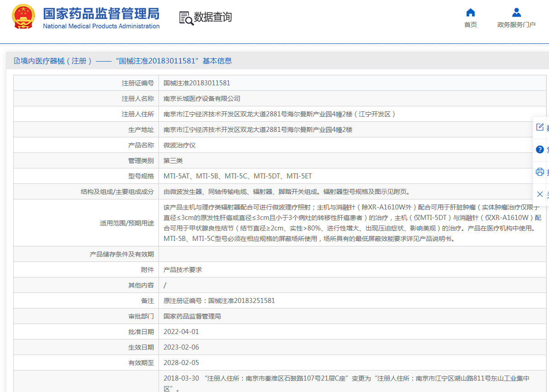Click the 生产地址 row label

[141, 130]
